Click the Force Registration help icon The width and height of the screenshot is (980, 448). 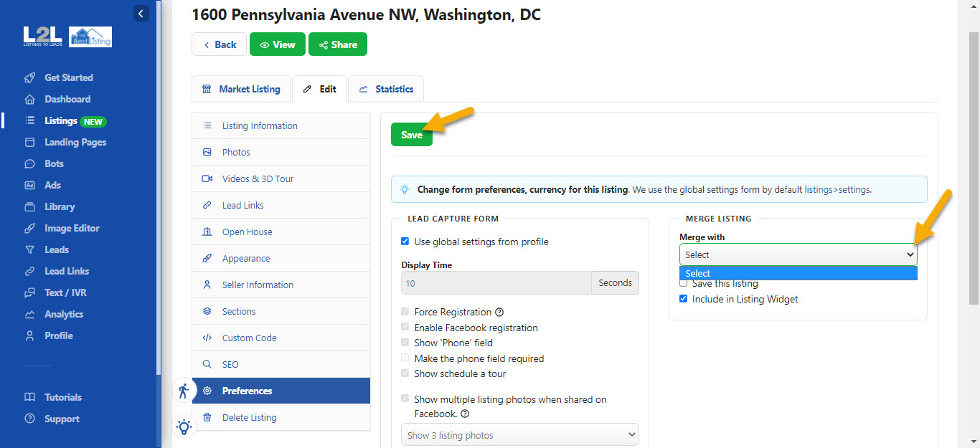click(x=499, y=313)
